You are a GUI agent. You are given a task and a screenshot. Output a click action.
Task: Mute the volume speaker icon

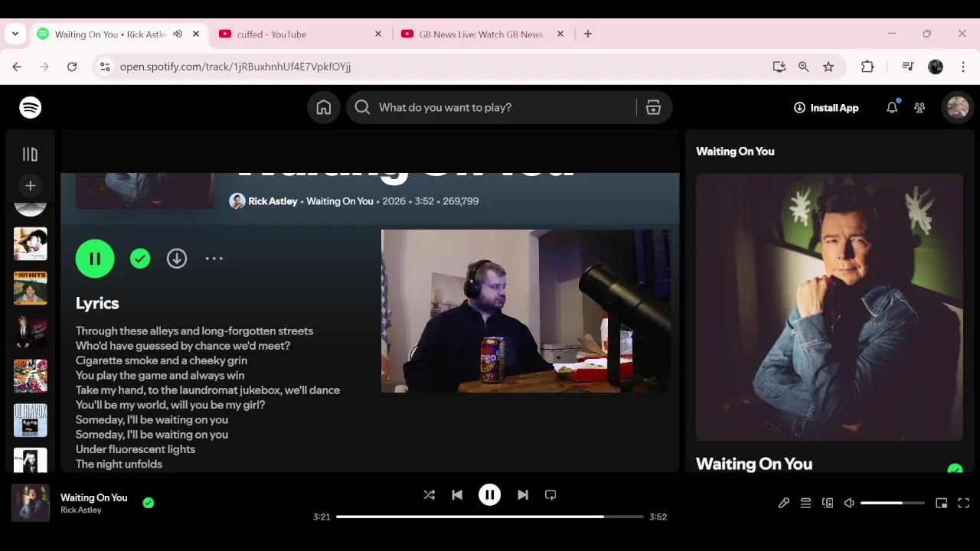[x=849, y=503]
